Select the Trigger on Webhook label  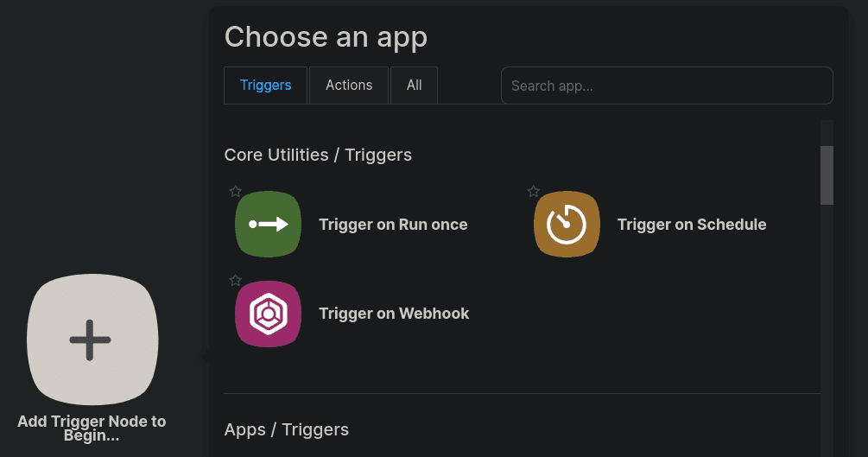click(394, 314)
